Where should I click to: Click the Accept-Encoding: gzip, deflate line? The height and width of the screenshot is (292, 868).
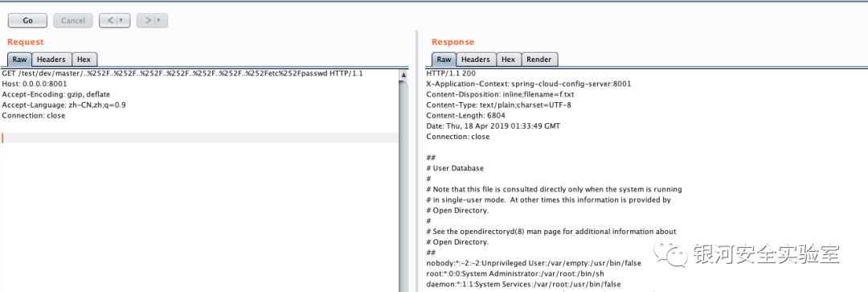56,94
